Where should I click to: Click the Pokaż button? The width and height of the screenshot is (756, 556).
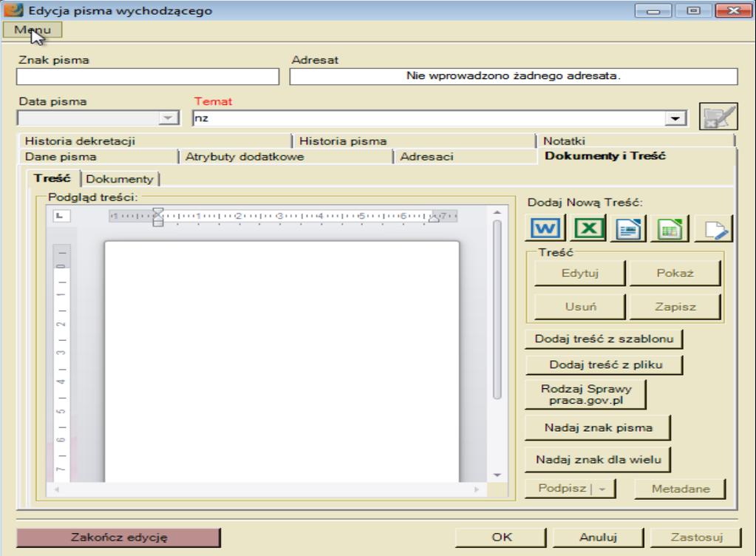click(675, 274)
